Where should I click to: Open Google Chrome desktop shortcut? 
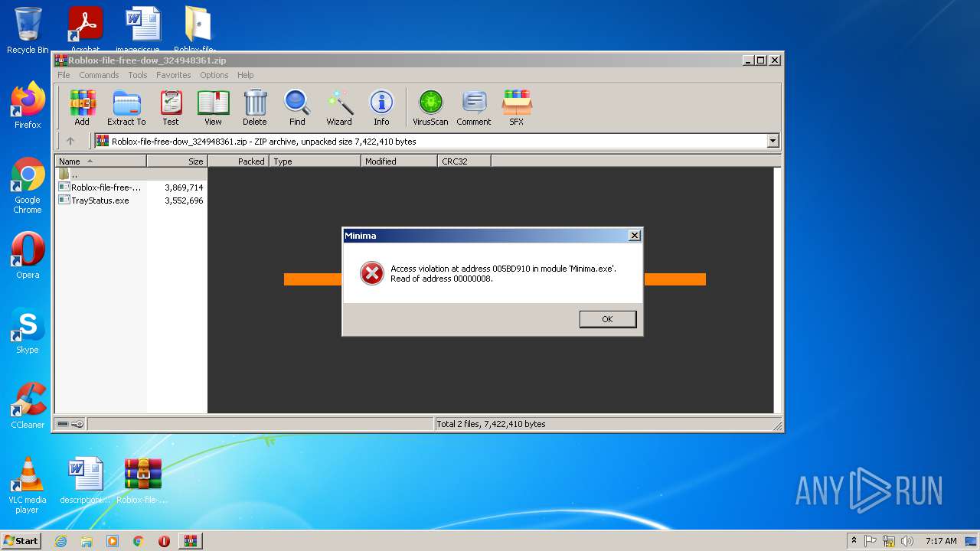point(28,185)
